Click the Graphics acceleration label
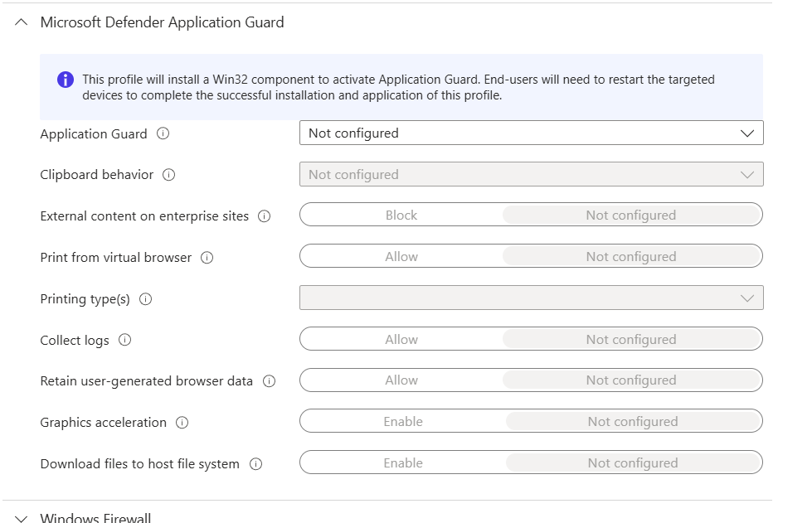 coord(104,423)
